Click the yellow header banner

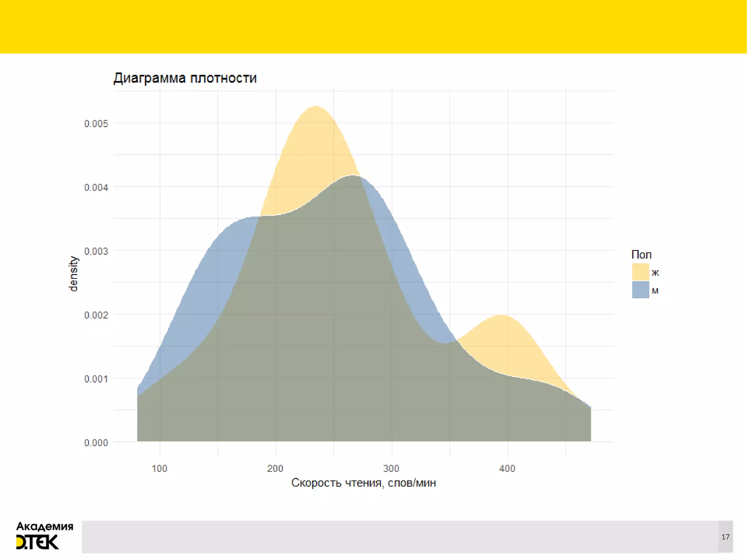point(373,27)
